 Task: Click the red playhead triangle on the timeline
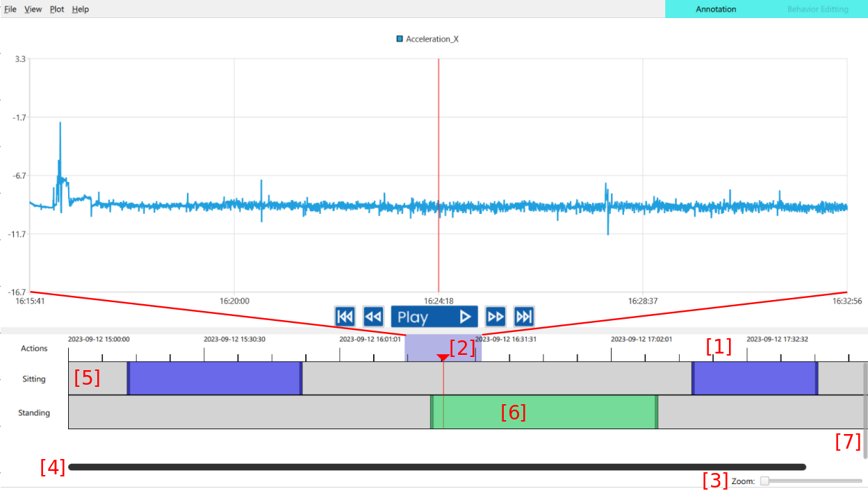(443, 358)
